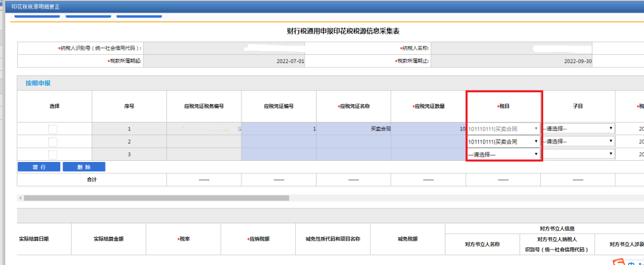Tick the selection checkbox for row 2
The width and height of the screenshot is (644, 265).
[x=53, y=142]
